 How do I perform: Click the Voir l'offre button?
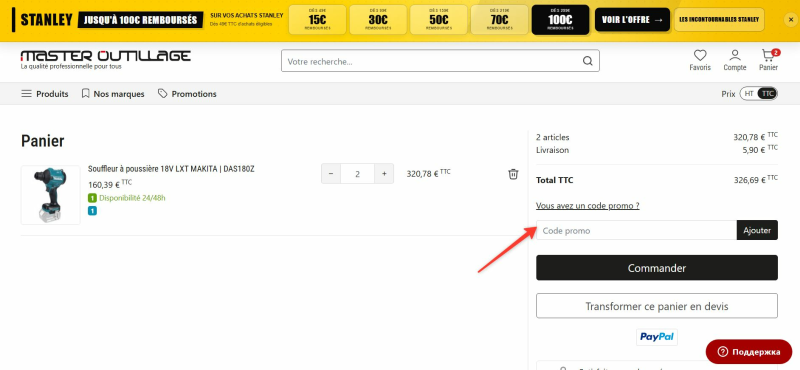632,20
